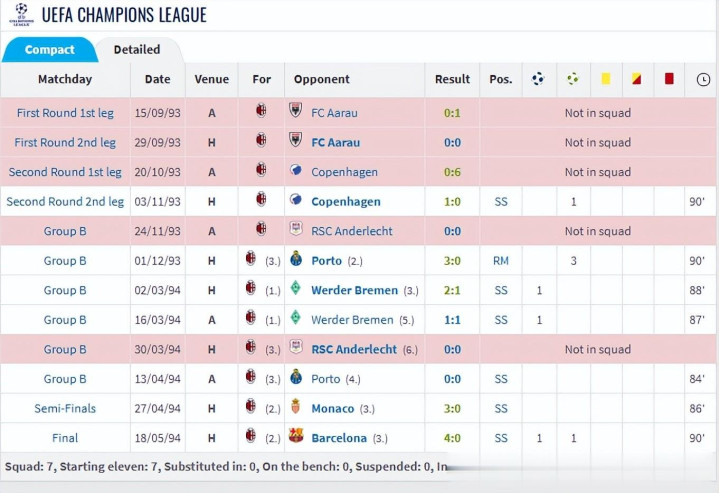719x493 pixels.
Task: Click the Semi-Finals matchday link
Action: coord(65,409)
